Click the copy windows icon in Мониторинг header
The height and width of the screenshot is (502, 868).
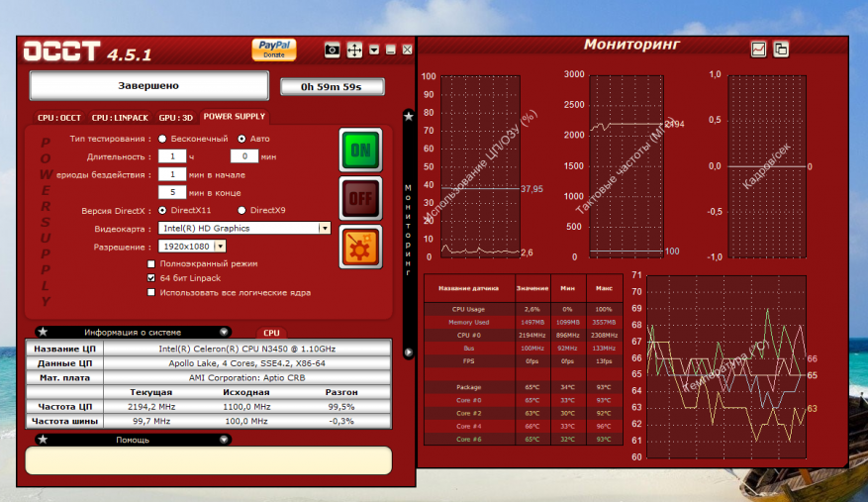(x=781, y=50)
